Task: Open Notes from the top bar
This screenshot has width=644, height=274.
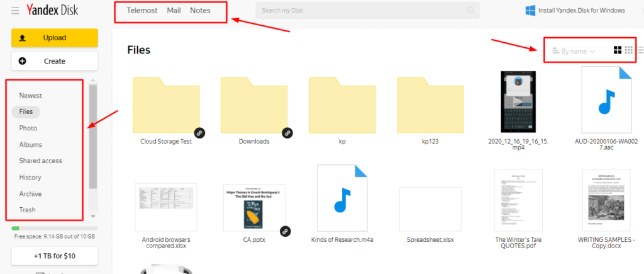Action: pos(200,11)
